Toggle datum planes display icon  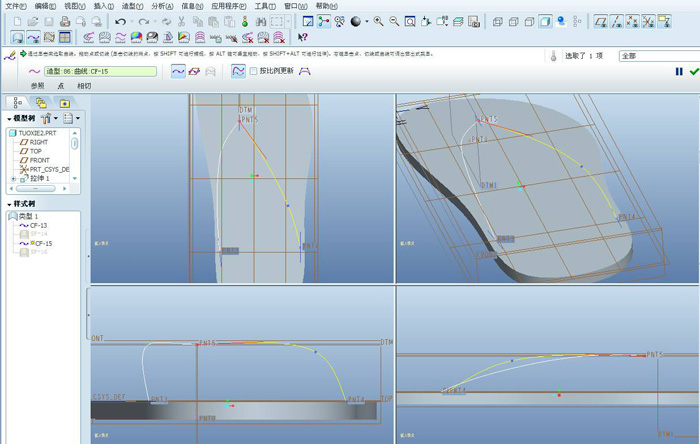tap(601, 21)
